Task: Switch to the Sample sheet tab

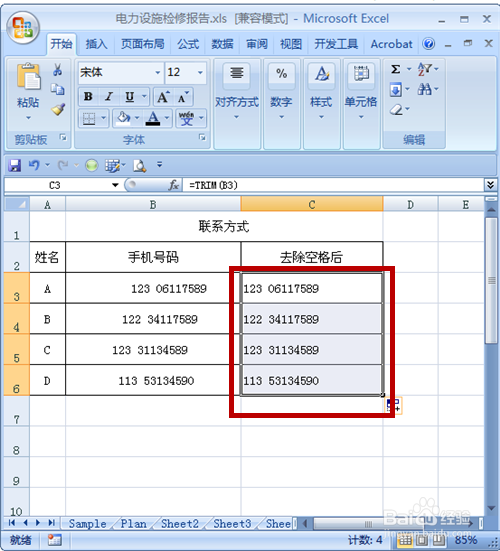Action: tap(87, 524)
